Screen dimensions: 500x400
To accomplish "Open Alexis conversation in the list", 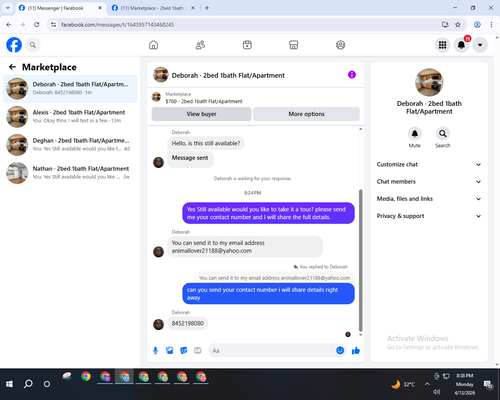I will point(70,117).
